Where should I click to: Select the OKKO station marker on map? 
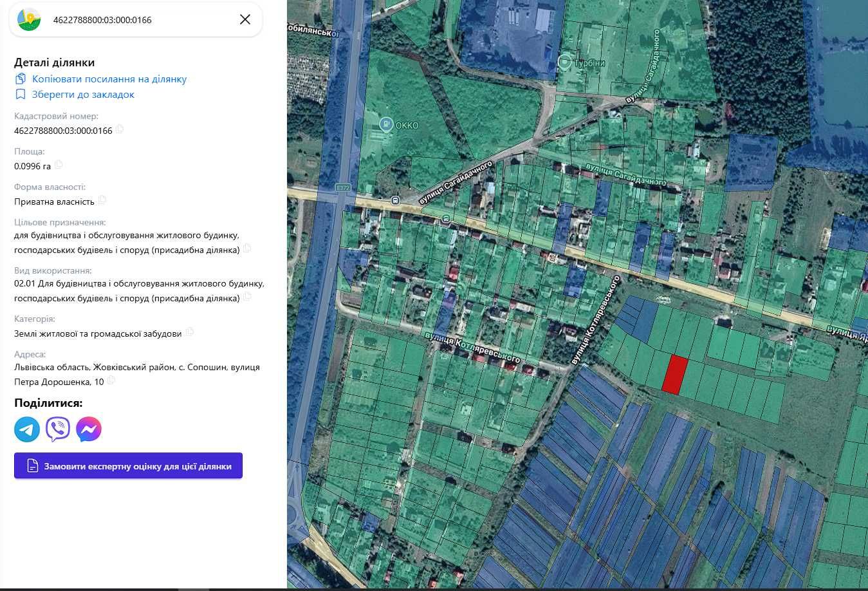point(385,124)
